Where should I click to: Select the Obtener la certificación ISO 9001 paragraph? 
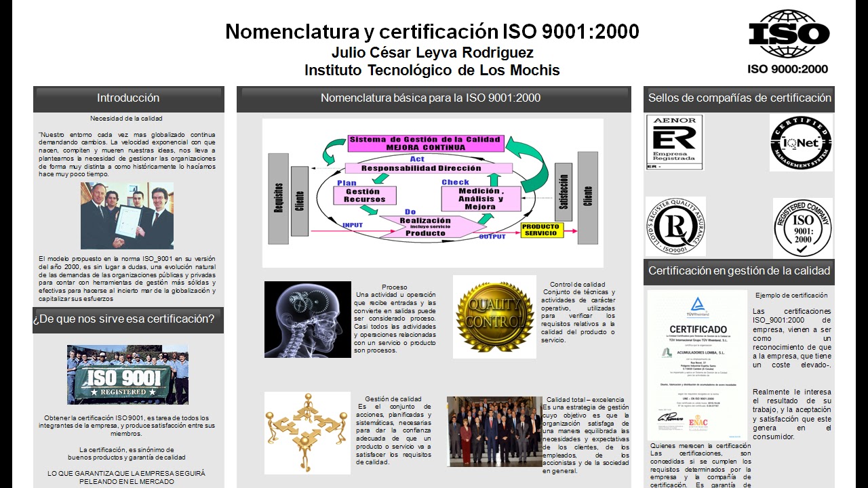(x=126, y=426)
